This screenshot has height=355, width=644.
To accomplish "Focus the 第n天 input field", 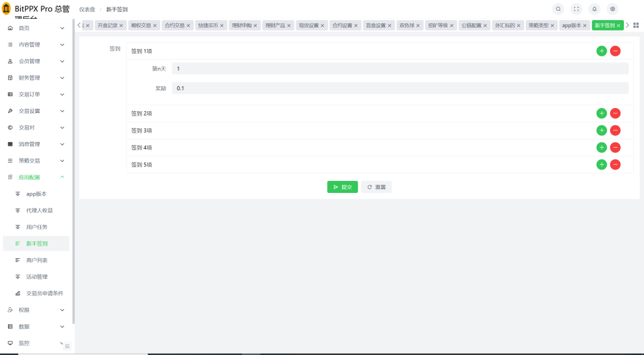I will [x=400, y=68].
